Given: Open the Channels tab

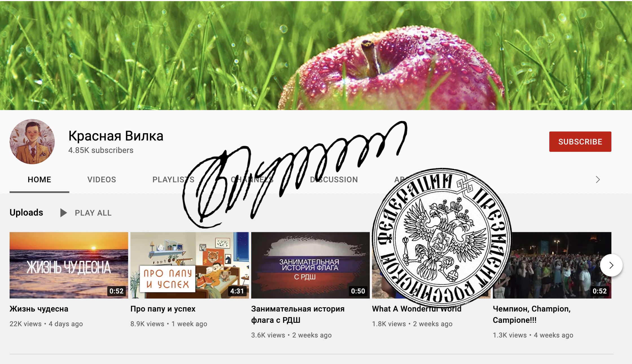Looking at the screenshot, I should pos(252,179).
